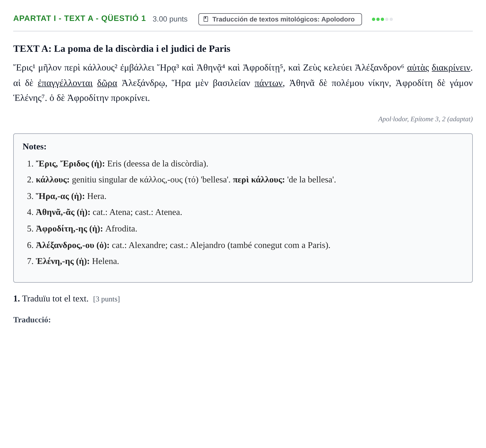Click the word Ἔρις opening the Greek passage
The height and width of the screenshot is (448, 486).
[23, 68]
